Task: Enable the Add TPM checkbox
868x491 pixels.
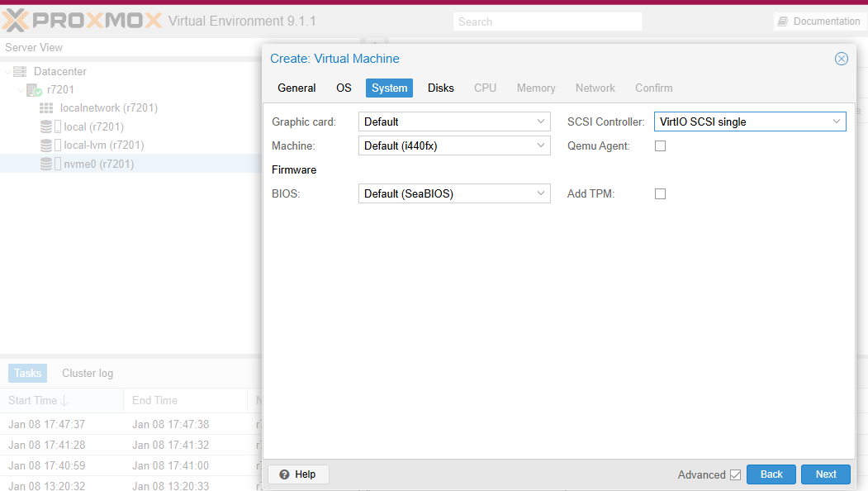Action: point(660,194)
